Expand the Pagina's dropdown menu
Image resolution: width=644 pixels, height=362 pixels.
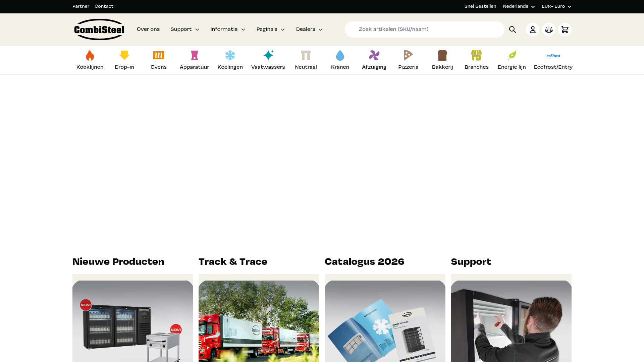point(271,29)
